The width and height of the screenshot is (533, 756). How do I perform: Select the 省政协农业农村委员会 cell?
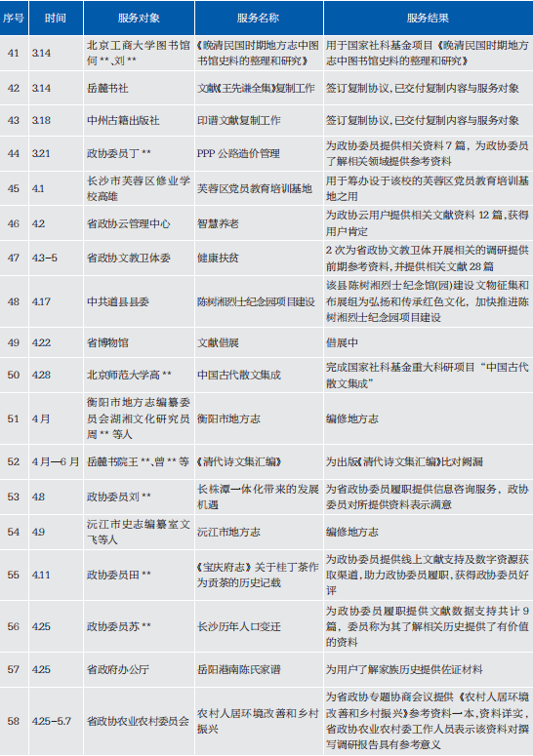click(x=139, y=721)
